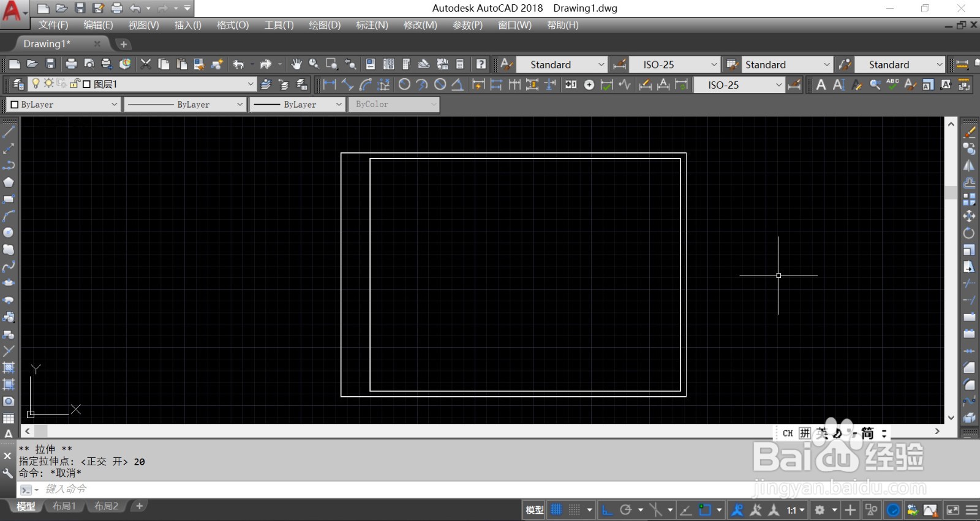Select the Erase modify tool
This screenshot has height=521, width=980.
coord(969,131)
